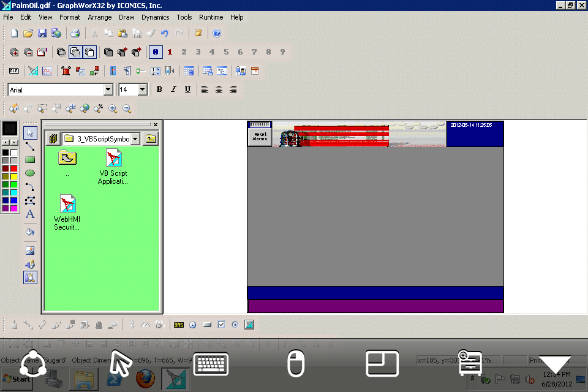This screenshot has width=588, height=392.
Task: Open the Draw menu
Action: pos(126,17)
